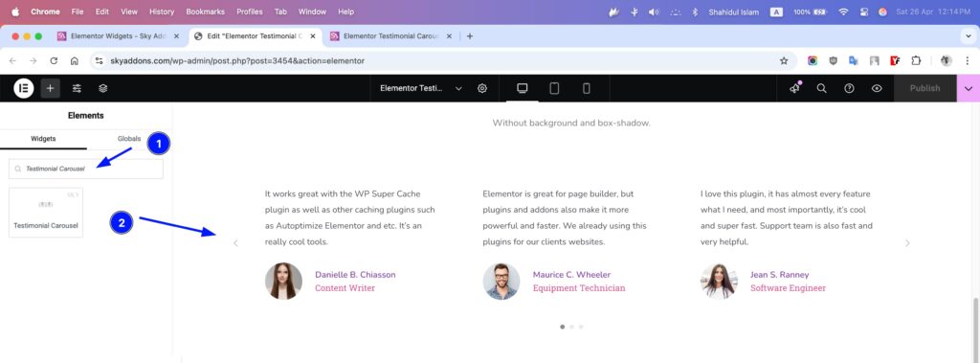Go to the browser home page
The height and width of the screenshot is (363, 980).
click(75, 60)
